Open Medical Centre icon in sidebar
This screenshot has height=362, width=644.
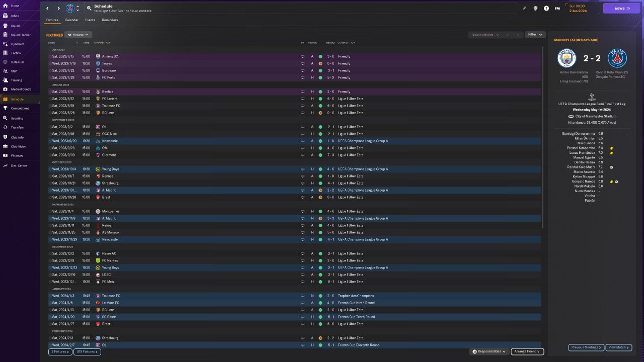pos(5,89)
